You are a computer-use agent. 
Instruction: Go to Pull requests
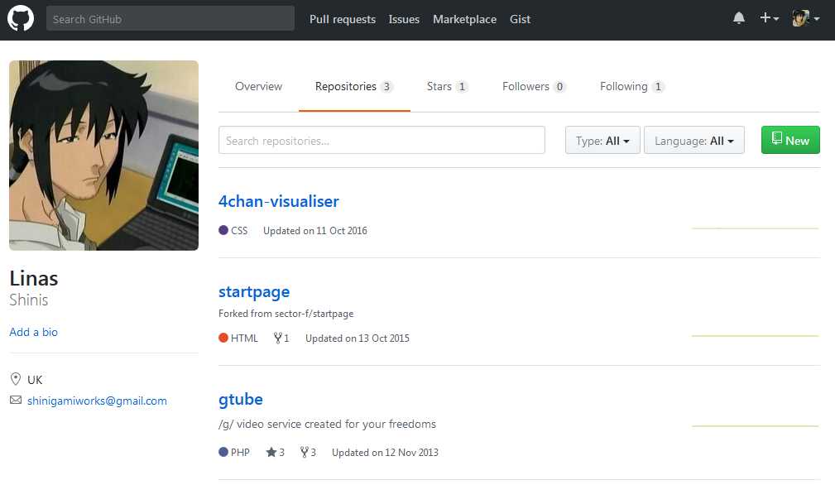(343, 19)
